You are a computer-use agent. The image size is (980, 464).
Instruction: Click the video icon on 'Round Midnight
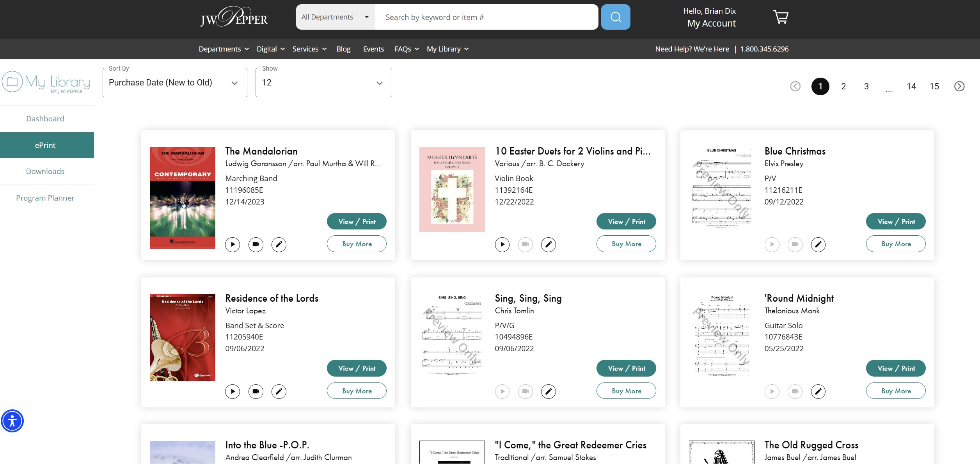(795, 391)
